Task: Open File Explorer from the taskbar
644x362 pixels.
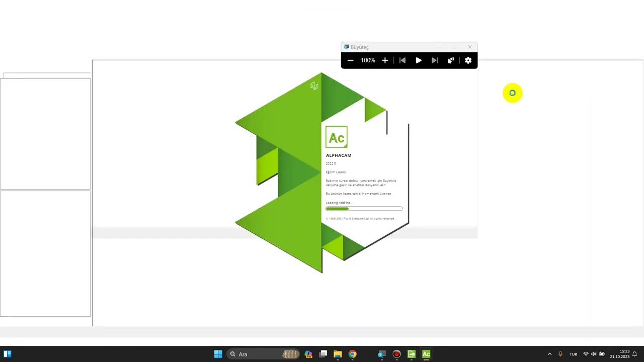Action: tap(338, 354)
